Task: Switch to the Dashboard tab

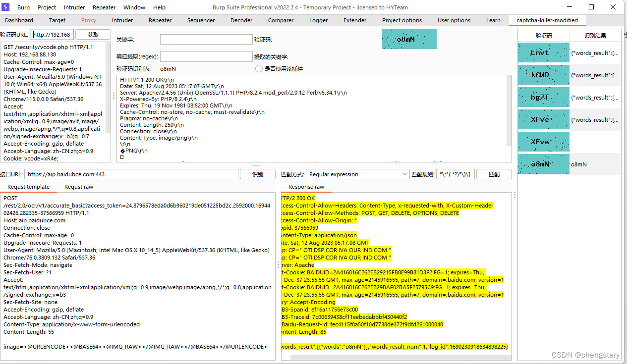Action: click(19, 20)
